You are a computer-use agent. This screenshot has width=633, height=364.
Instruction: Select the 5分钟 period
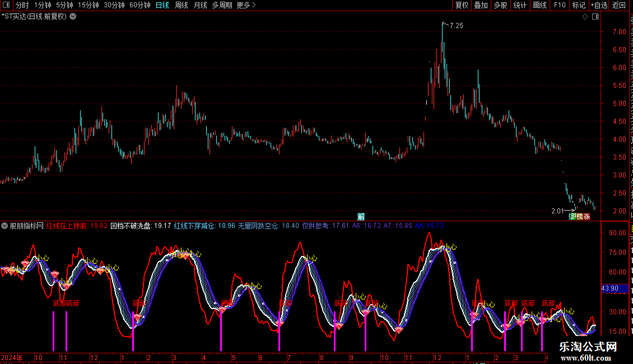pyautogui.click(x=64, y=5)
